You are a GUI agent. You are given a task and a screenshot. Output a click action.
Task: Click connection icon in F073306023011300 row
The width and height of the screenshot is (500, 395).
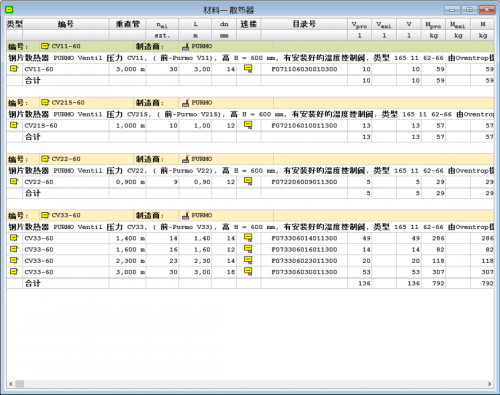coord(248,261)
